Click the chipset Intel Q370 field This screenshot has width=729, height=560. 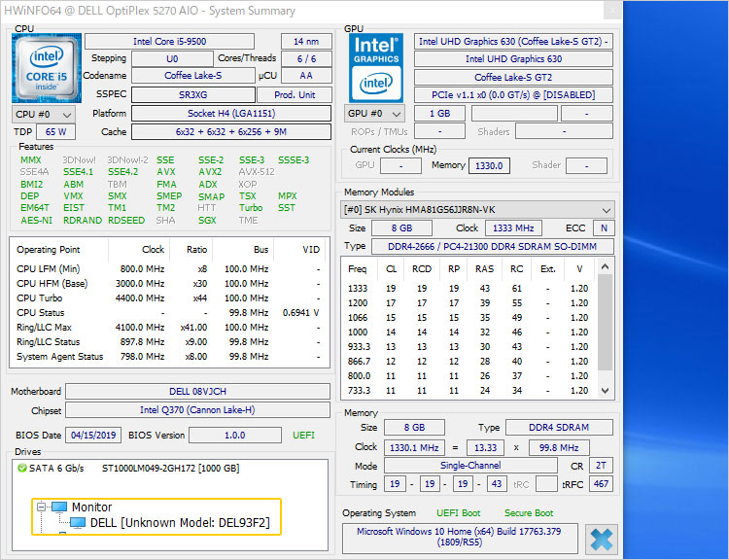point(197,410)
